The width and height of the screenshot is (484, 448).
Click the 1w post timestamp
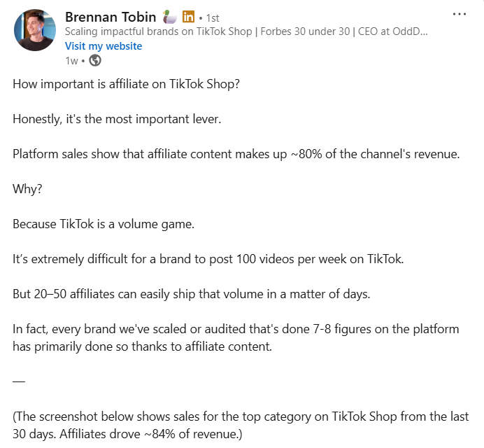71,61
